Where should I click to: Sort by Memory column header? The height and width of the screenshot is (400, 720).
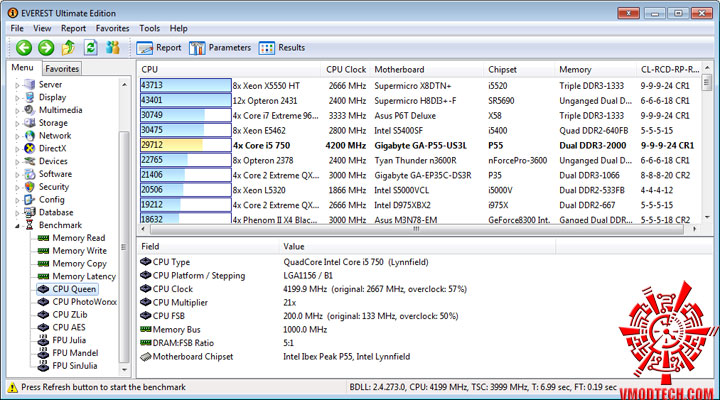[x=596, y=69]
